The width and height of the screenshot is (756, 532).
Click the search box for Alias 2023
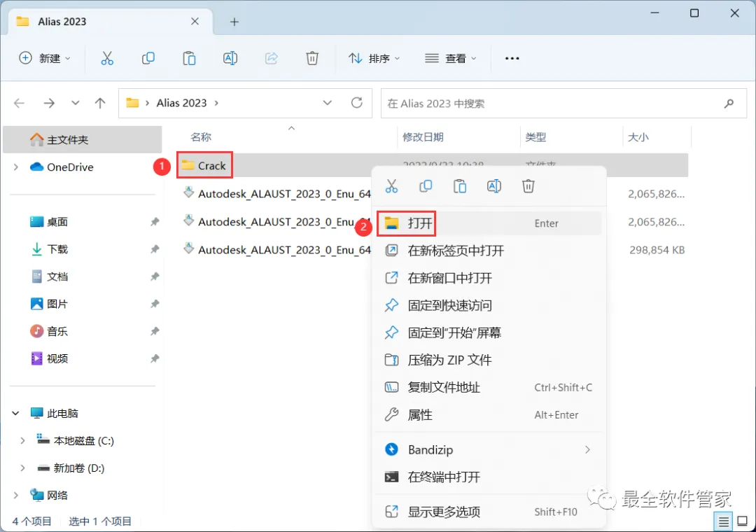pyautogui.click(x=563, y=103)
